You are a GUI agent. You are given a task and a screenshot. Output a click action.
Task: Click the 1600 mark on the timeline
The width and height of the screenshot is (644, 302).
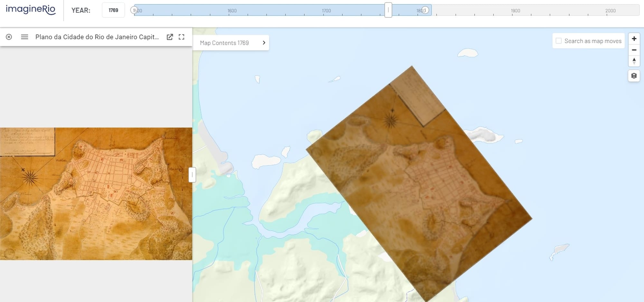[x=232, y=11]
